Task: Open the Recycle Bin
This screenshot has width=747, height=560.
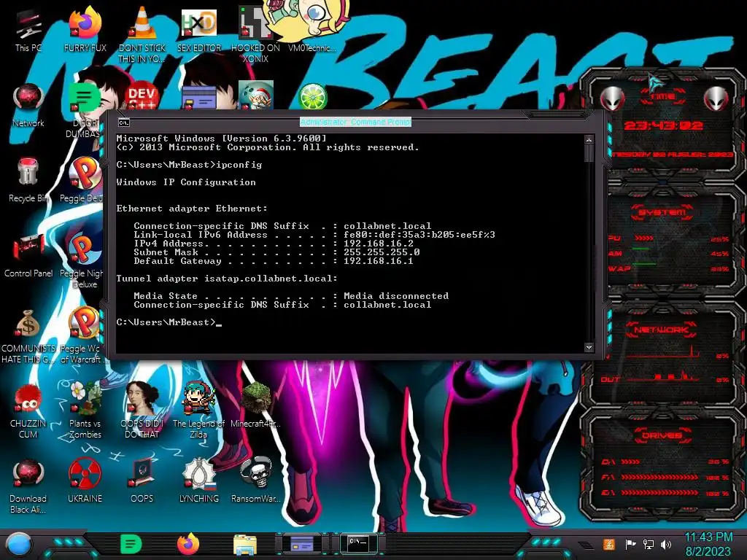Action: [x=28, y=180]
